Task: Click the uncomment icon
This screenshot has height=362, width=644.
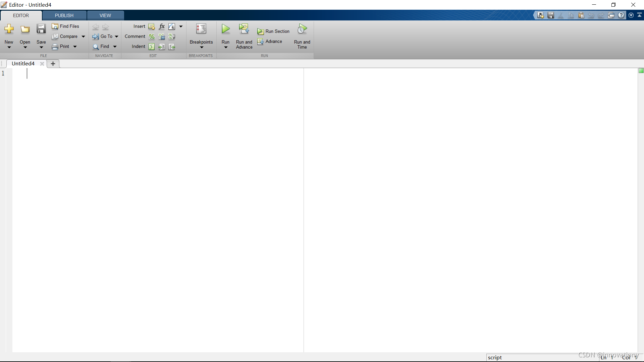Action: tap(162, 37)
